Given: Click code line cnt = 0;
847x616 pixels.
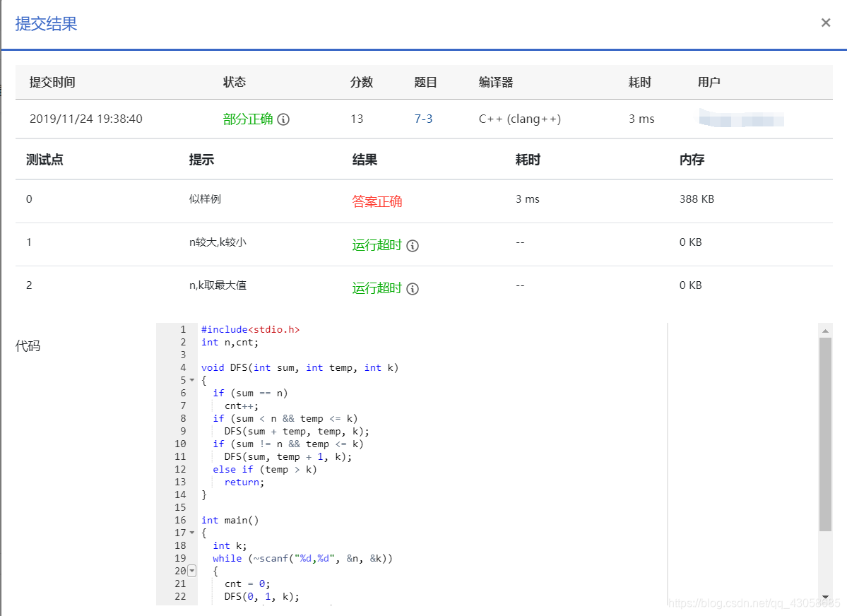Looking at the screenshot, I should click(247, 584).
